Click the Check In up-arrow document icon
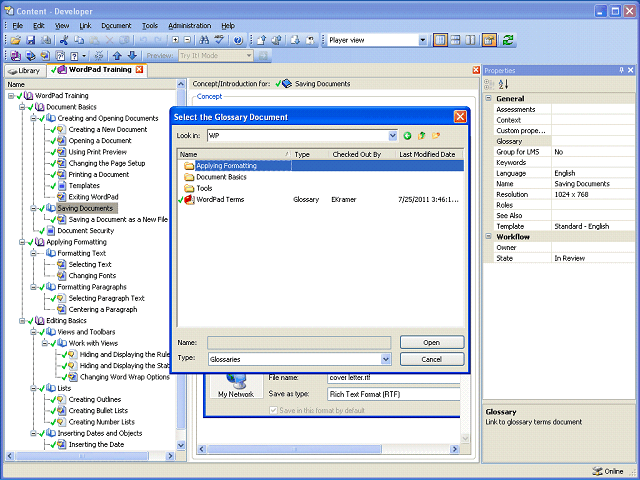The width and height of the screenshot is (640, 480). click(262, 40)
